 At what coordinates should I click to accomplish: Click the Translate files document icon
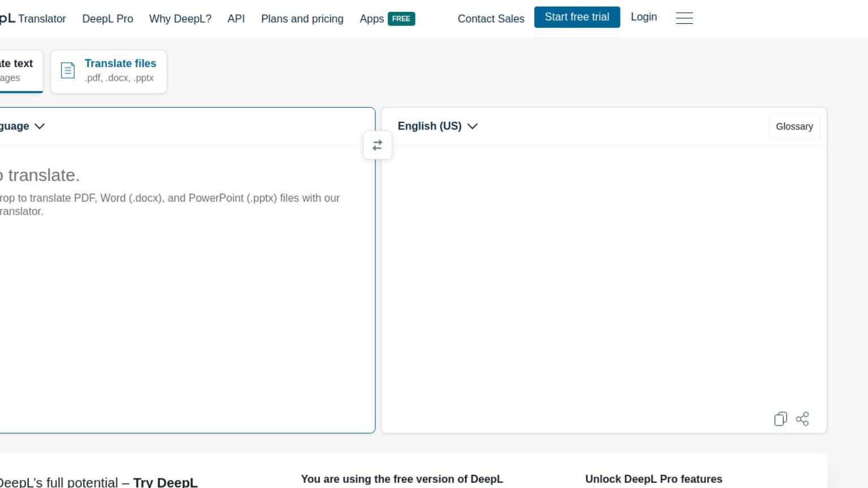[x=68, y=71]
